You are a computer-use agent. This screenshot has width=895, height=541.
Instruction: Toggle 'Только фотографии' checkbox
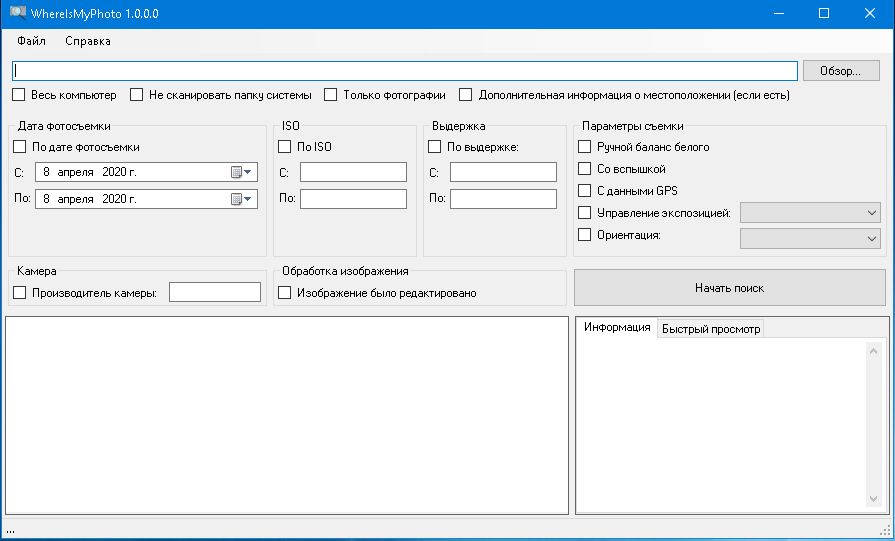point(331,95)
